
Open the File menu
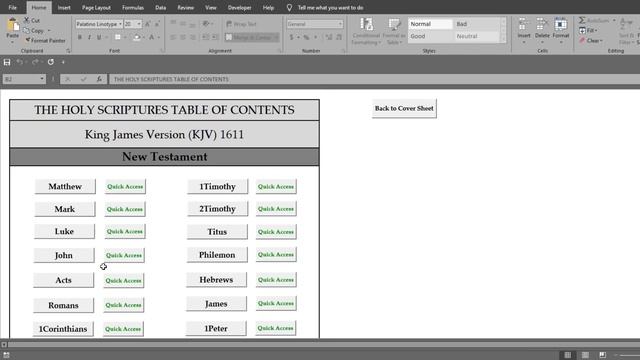(x=13, y=7)
